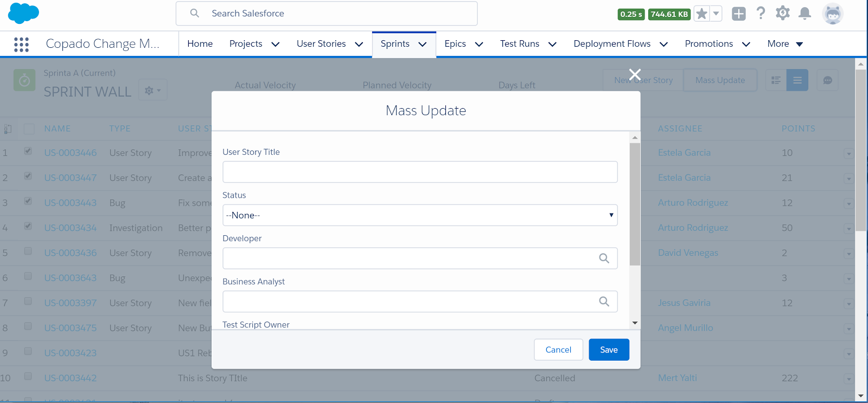Click the global actions plus icon
This screenshot has height=403, width=868.
739,14
